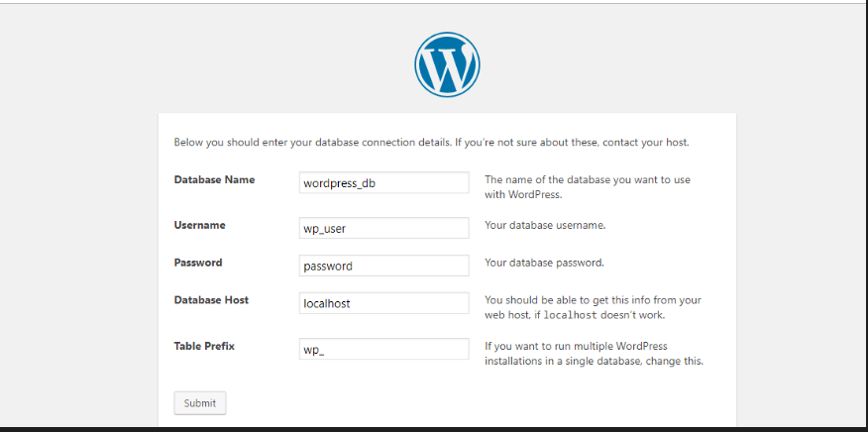Focus the Password input field

383,266
